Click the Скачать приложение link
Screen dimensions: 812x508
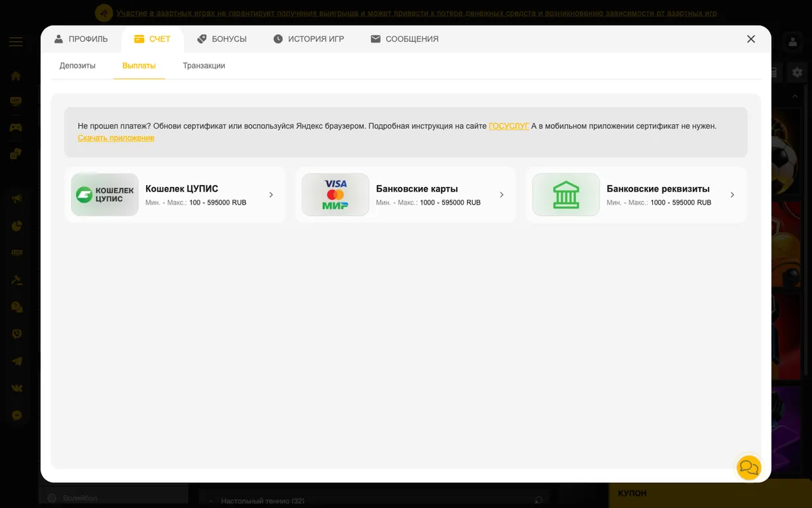[116, 137]
